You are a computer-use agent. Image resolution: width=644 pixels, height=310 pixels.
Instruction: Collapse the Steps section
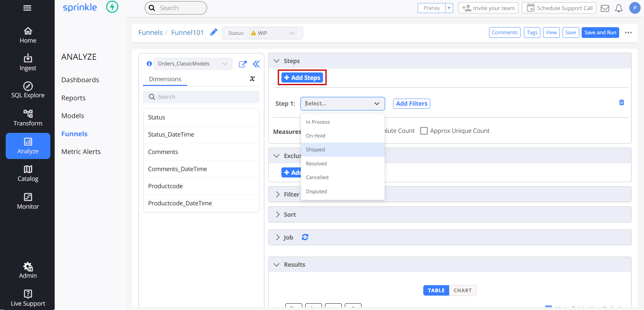coord(277,61)
